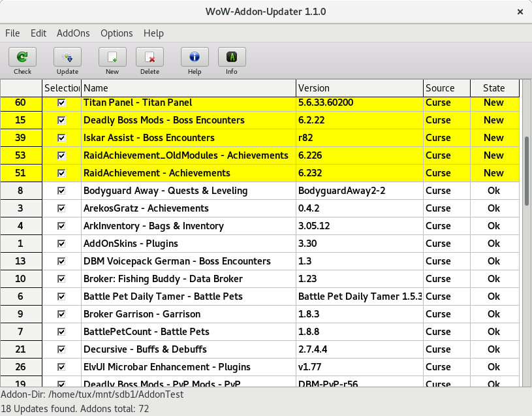This screenshot has height=416, width=532.
Task: Open the File menu
Action: [12, 33]
